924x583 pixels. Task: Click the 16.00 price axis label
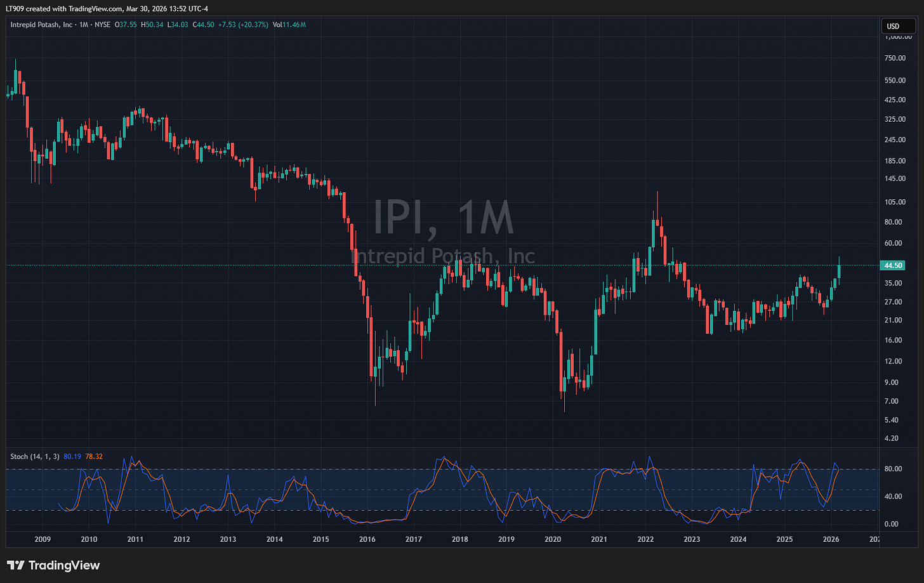coord(893,340)
